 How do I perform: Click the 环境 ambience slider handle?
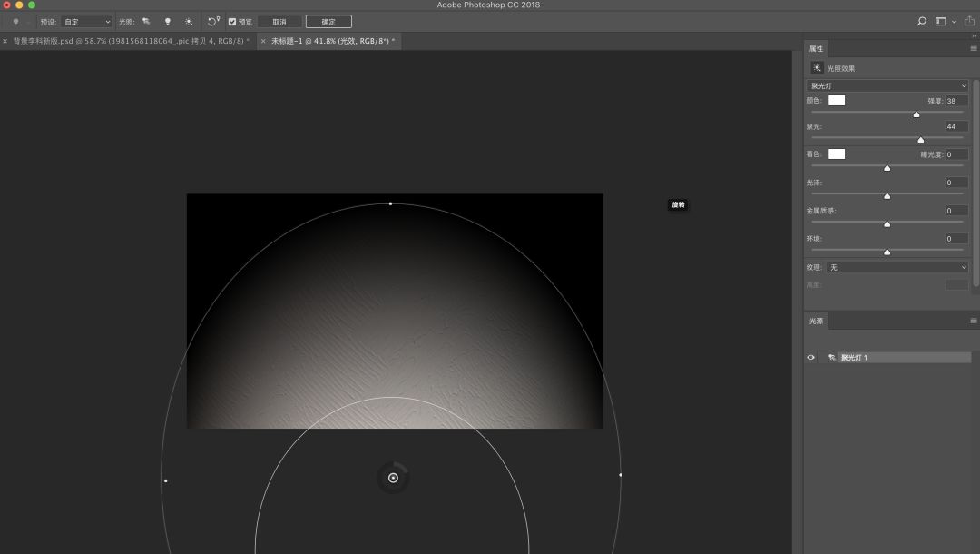(887, 252)
